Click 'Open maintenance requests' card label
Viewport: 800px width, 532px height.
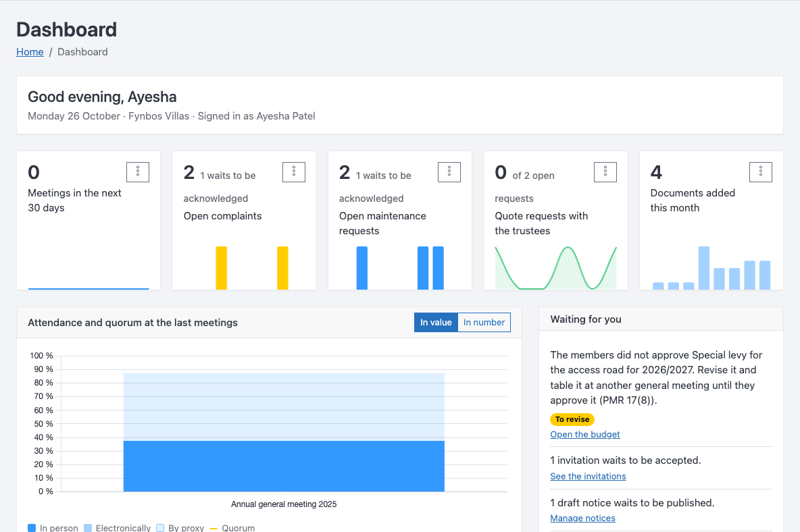(x=382, y=223)
